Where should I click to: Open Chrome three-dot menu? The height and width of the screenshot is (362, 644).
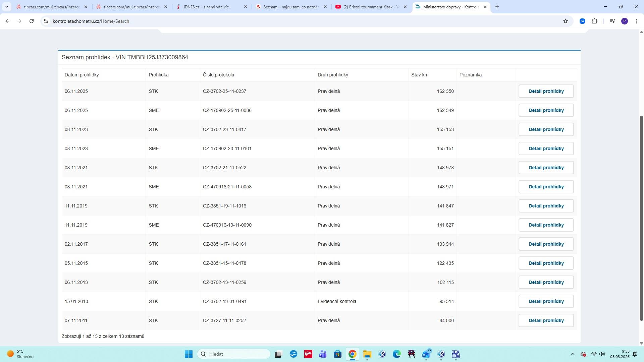click(637, 21)
